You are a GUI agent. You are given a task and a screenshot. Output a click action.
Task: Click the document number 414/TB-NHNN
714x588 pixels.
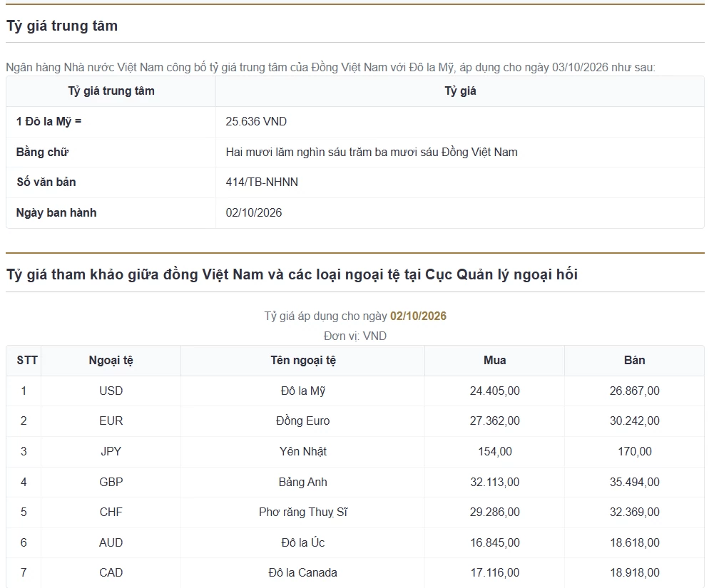(x=262, y=182)
